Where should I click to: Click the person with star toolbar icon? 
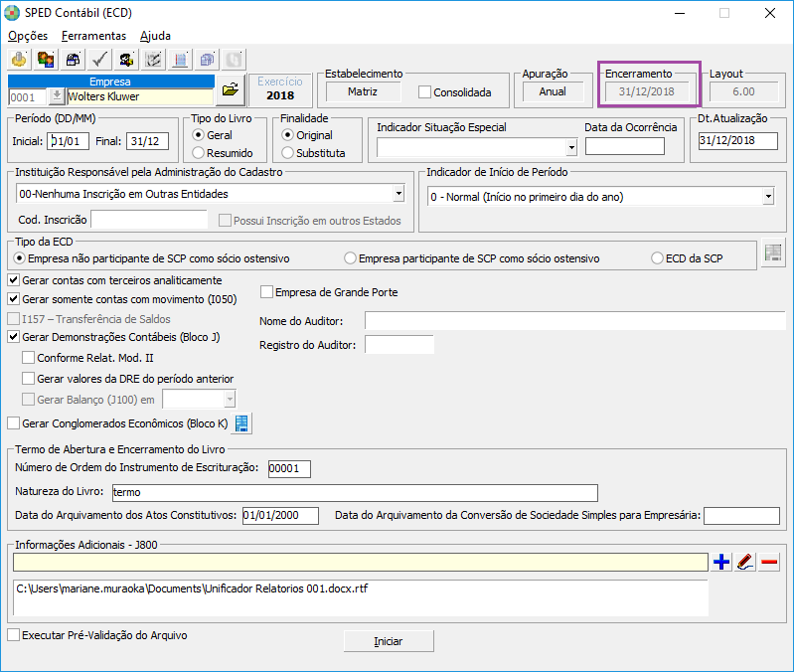tap(126, 60)
